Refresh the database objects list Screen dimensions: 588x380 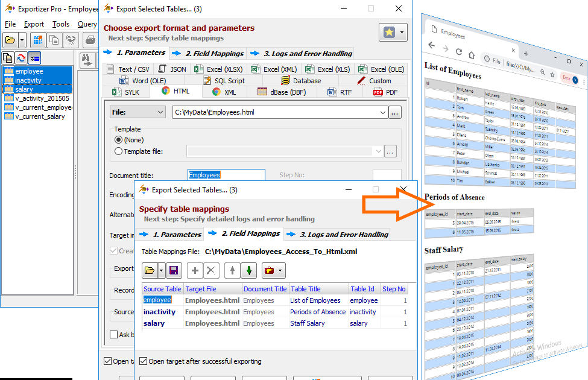(x=21, y=59)
